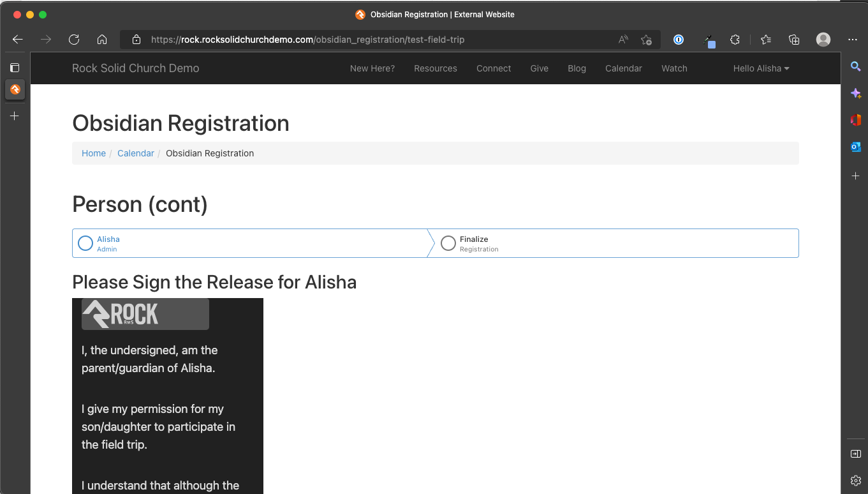Add an app to the sidebar

click(856, 176)
